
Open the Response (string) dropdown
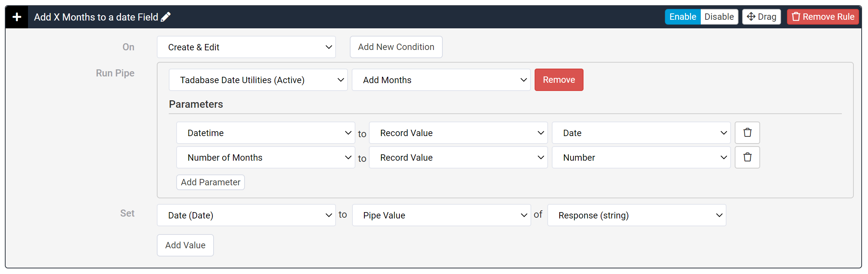[637, 215]
